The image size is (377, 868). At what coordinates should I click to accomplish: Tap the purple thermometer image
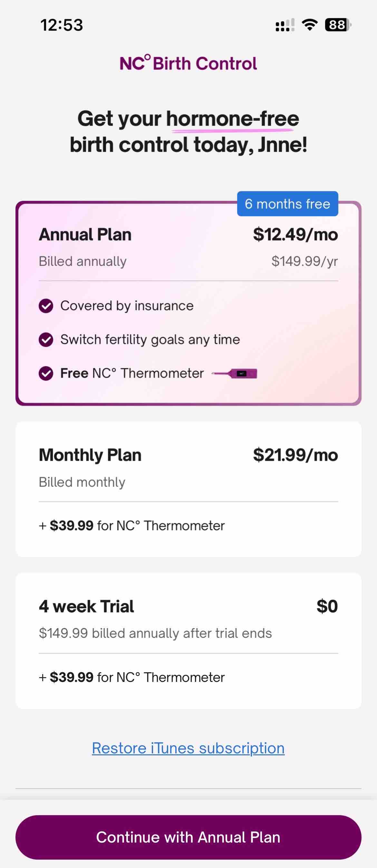coord(235,373)
